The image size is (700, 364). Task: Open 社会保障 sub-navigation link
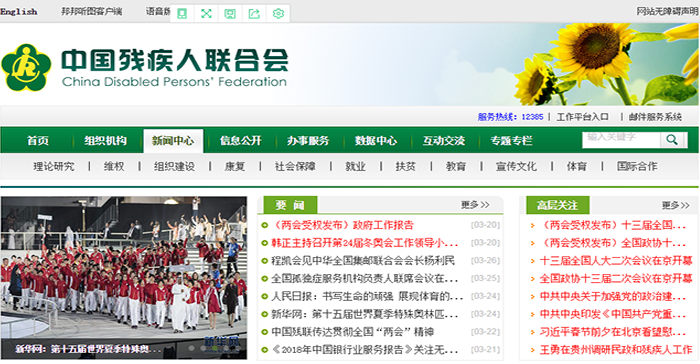[295, 167]
